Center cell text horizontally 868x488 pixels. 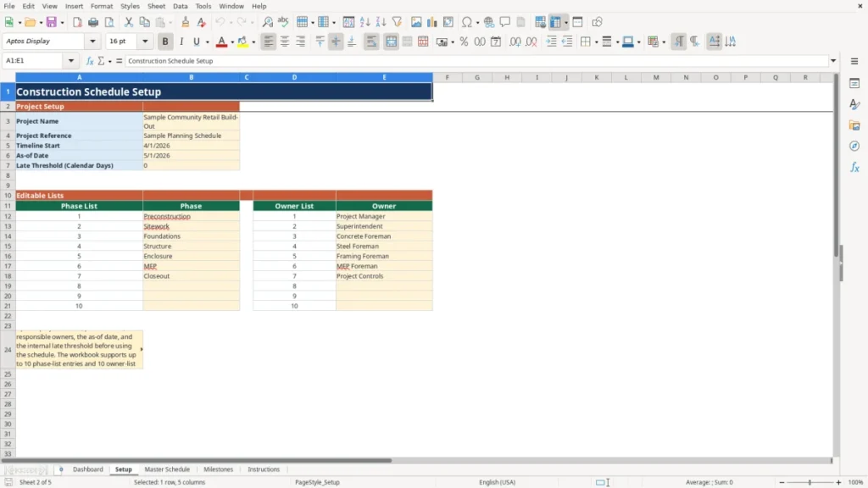pos(285,42)
